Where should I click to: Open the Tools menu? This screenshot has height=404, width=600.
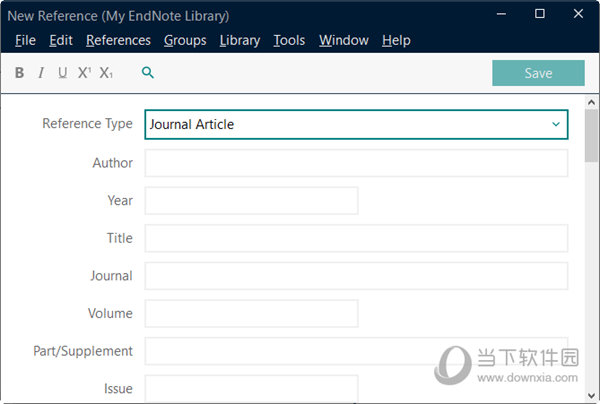click(289, 40)
